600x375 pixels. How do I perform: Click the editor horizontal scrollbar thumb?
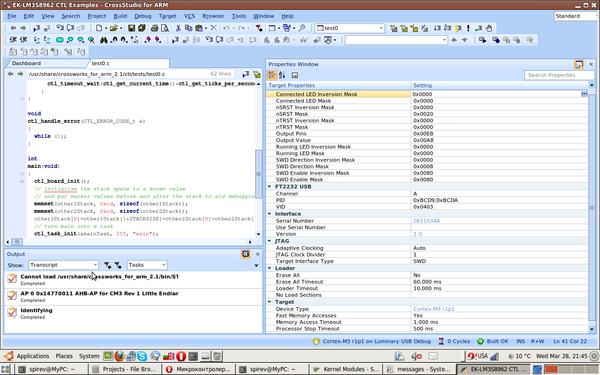17,242
